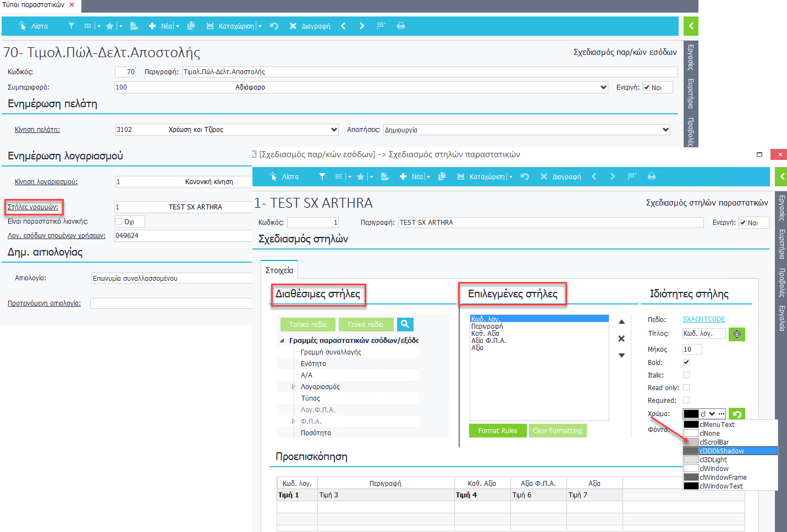Viewport: 787px width, 532px height.
Task: Open the SXACNTCODE field link
Action: point(704,319)
